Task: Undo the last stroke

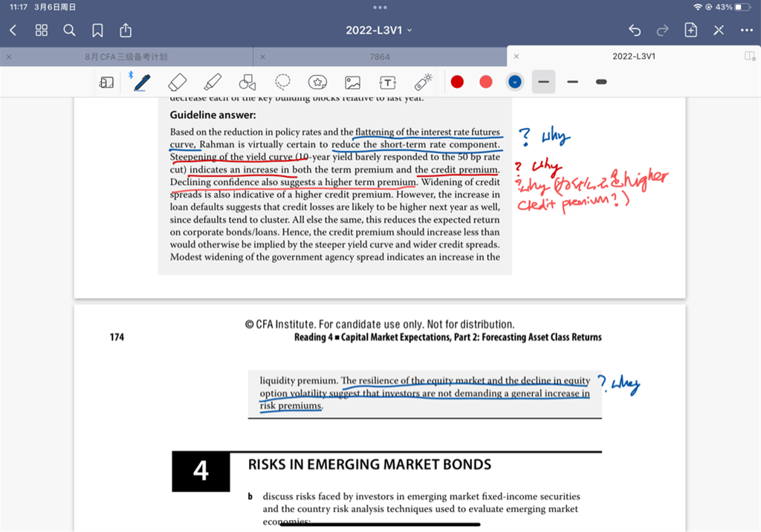Action: (635, 30)
